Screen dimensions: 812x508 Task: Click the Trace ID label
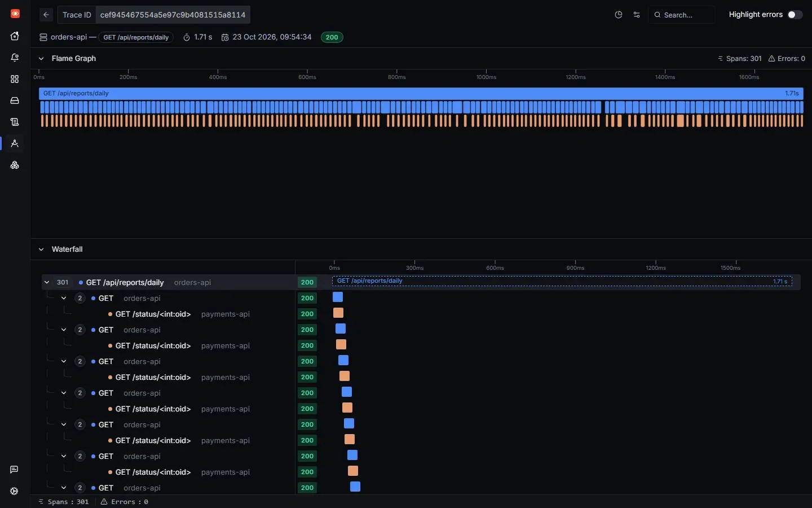[77, 15]
